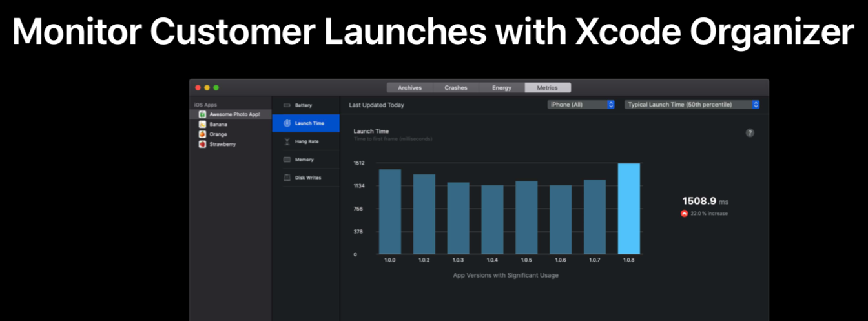Expand the Typical Launch Time percentile dropdown
This screenshot has height=321, width=868.
(692, 105)
